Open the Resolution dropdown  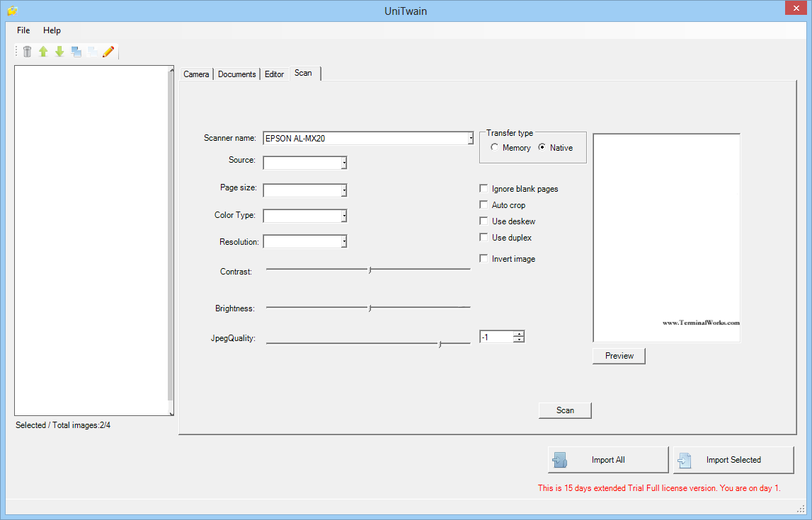(344, 242)
